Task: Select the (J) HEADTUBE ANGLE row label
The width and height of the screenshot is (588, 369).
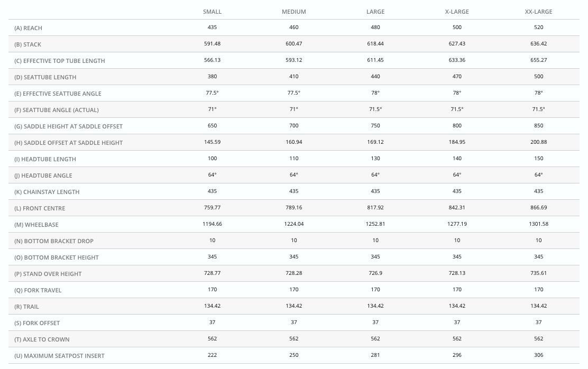Action: click(43, 176)
